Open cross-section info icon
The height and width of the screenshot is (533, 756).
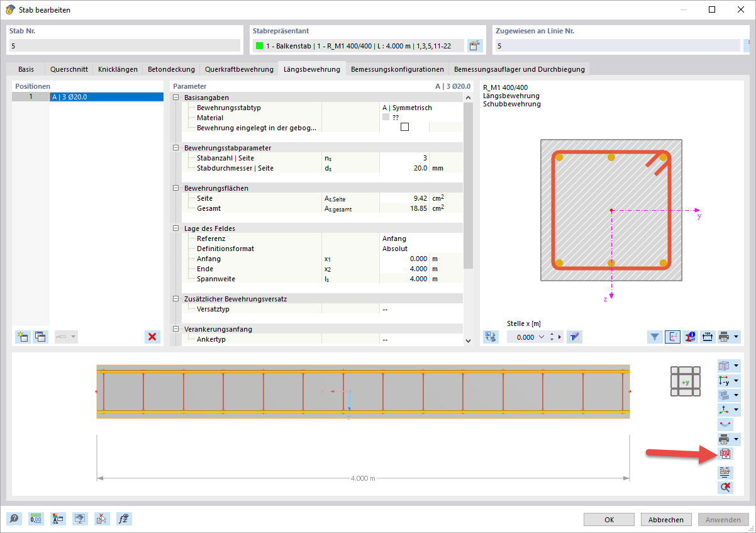point(691,337)
